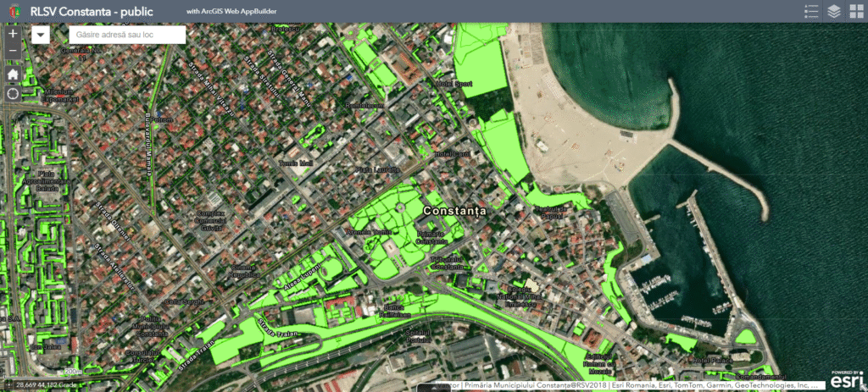Find my location on the map

(13, 93)
